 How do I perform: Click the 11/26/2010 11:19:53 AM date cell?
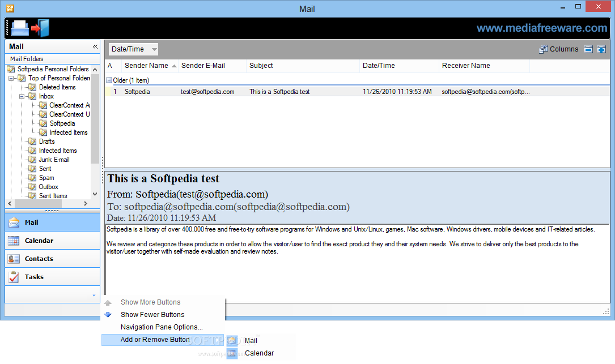[397, 92]
